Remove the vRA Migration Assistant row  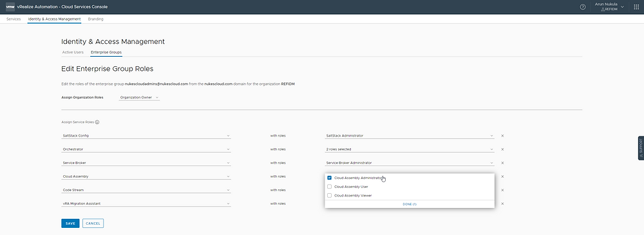pos(503,203)
